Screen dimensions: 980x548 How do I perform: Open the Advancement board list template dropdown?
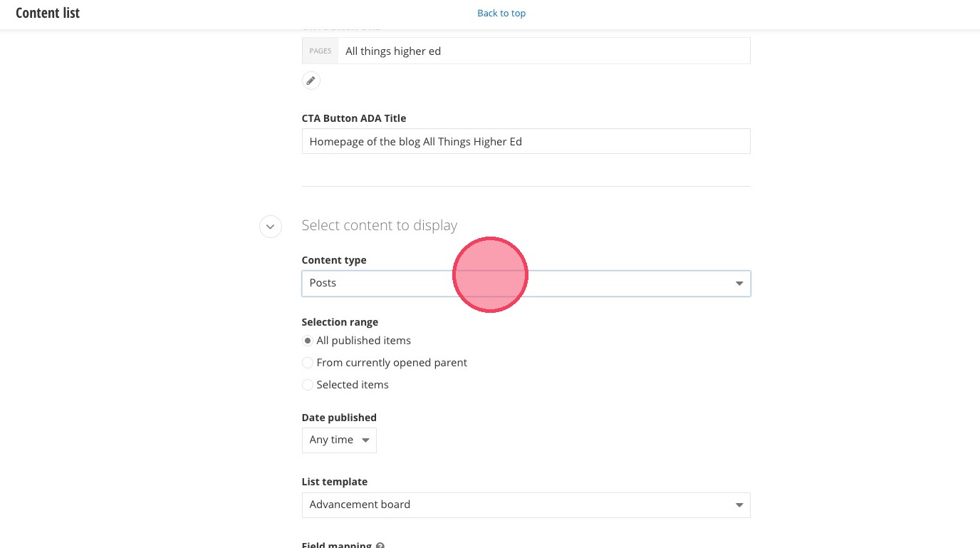coord(513,505)
